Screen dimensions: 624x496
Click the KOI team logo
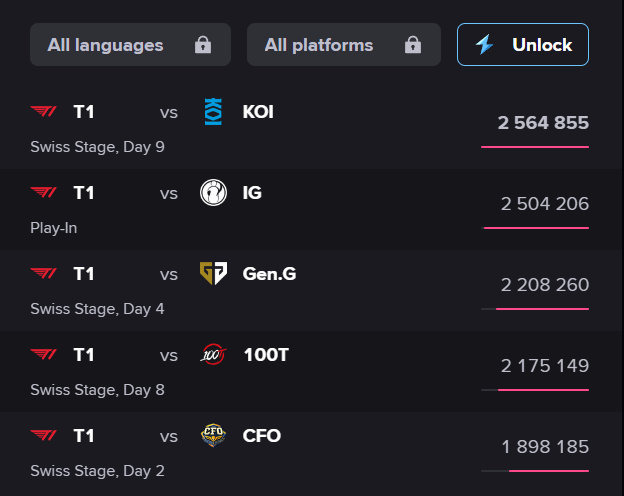tap(213, 111)
